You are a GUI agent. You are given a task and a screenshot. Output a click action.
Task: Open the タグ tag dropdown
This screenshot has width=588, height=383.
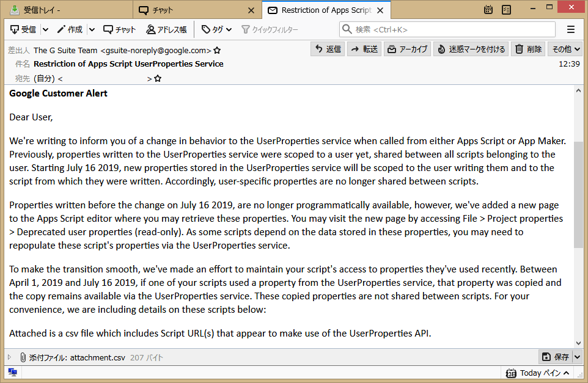(x=217, y=29)
